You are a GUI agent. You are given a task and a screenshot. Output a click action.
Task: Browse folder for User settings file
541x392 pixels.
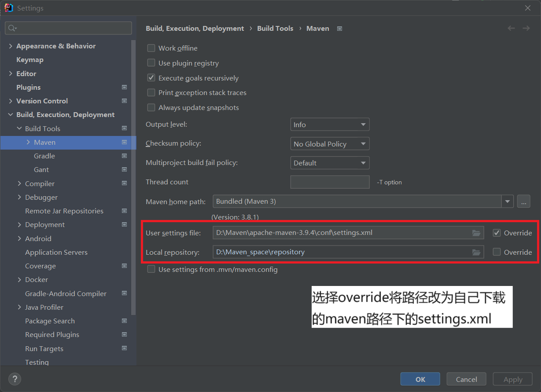tap(476, 233)
